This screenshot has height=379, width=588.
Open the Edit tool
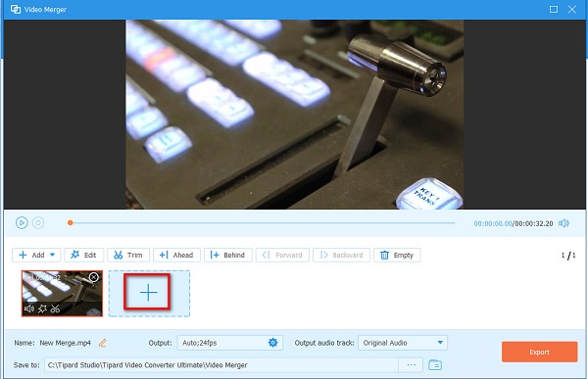pyautogui.click(x=83, y=255)
